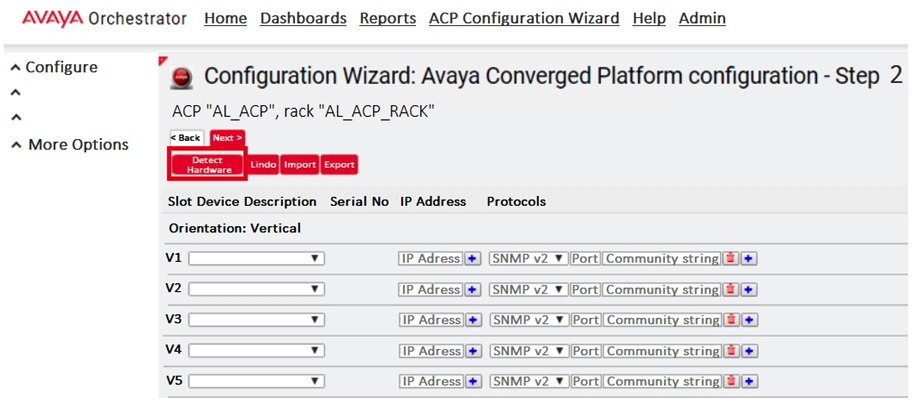
Task: Change the V3 SNMP v2 protocol dropdown
Action: (529, 320)
